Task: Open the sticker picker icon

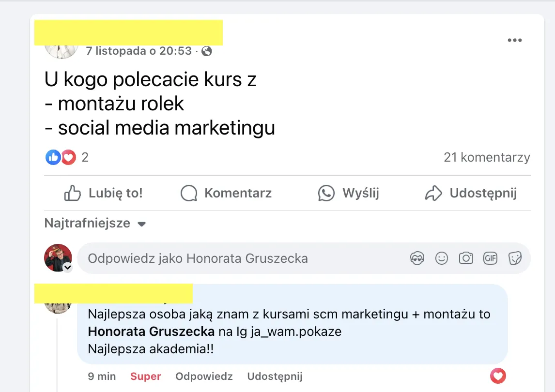Action: (x=515, y=258)
